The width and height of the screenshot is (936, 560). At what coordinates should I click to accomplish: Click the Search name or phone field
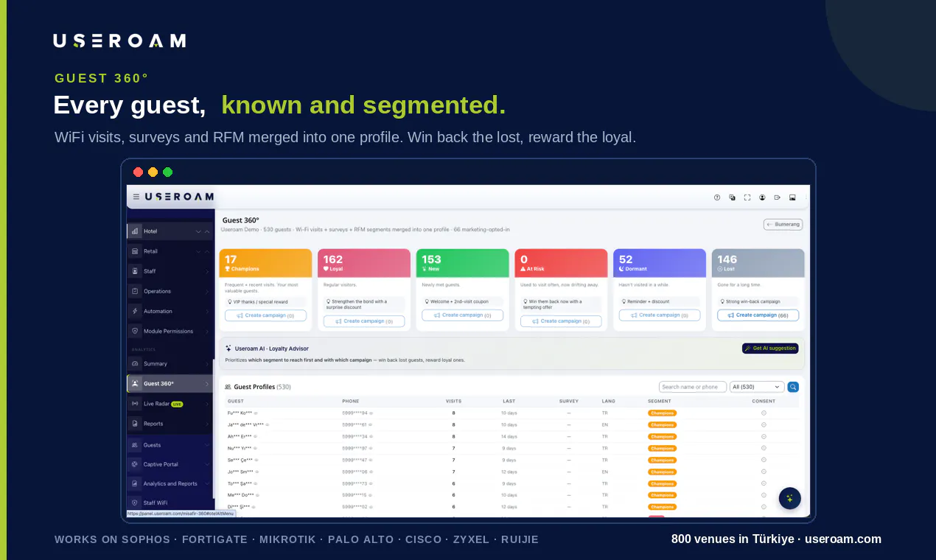(x=692, y=387)
